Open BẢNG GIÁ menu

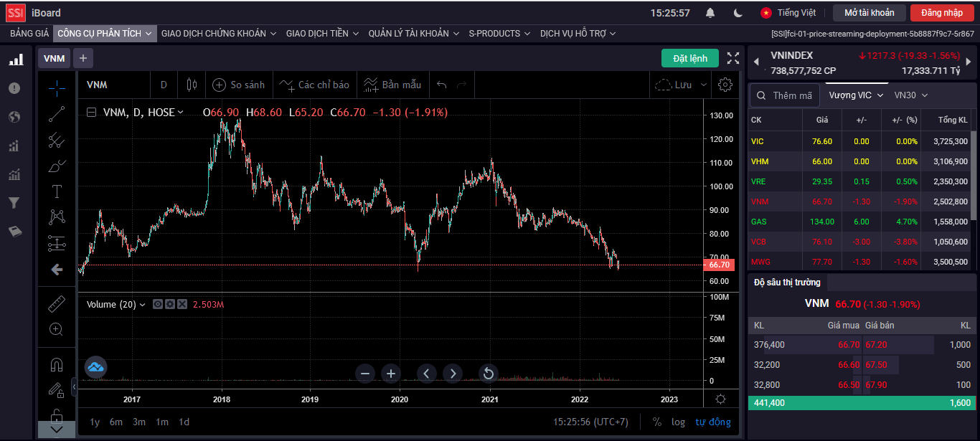coord(29,34)
